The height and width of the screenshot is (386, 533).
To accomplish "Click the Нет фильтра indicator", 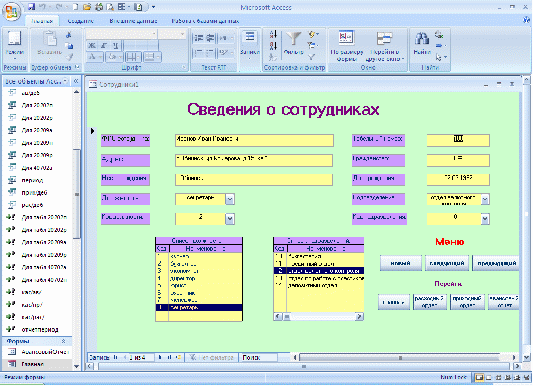I will (x=212, y=357).
